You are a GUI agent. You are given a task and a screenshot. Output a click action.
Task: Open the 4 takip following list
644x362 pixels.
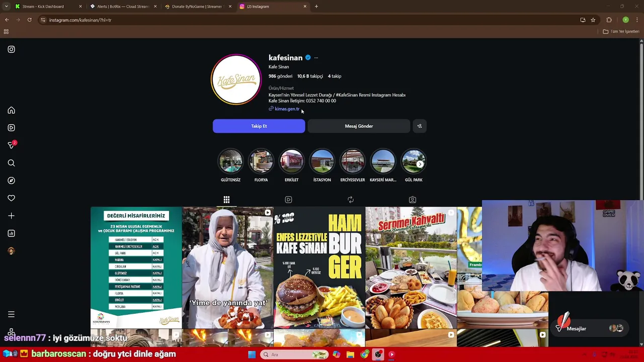tap(335, 76)
